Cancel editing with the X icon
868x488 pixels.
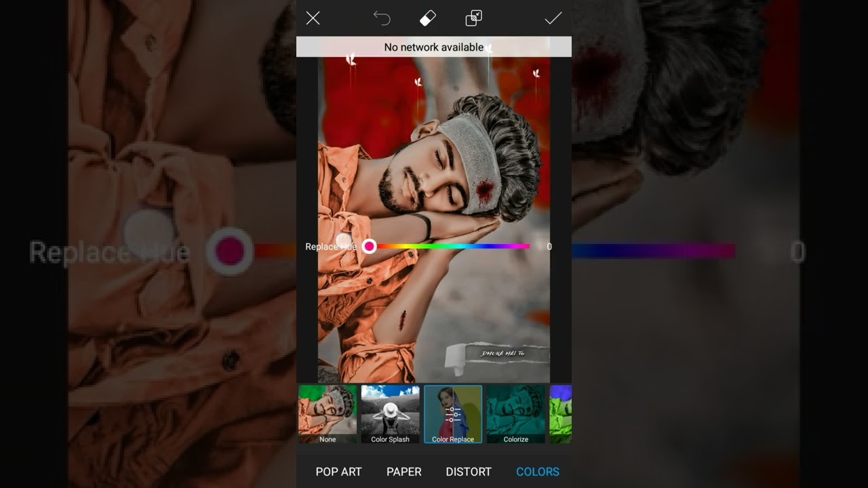[x=313, y=18]
